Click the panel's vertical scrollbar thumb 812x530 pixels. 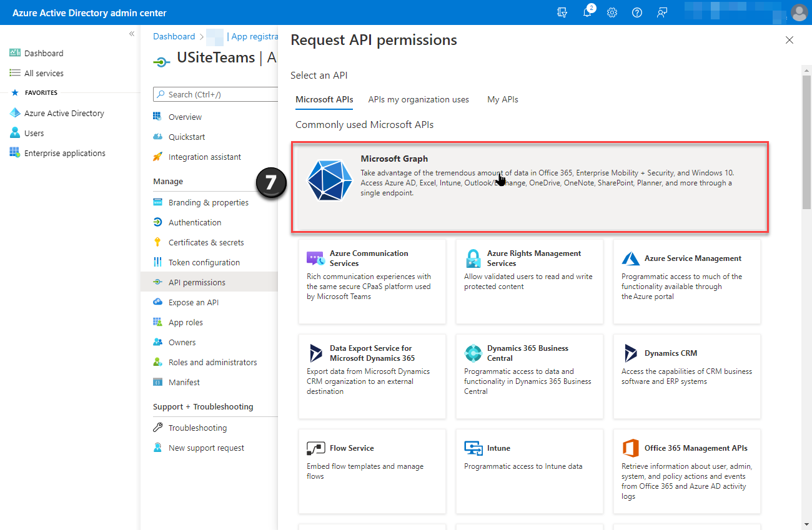pyautogui.click(x=806, y=142)
